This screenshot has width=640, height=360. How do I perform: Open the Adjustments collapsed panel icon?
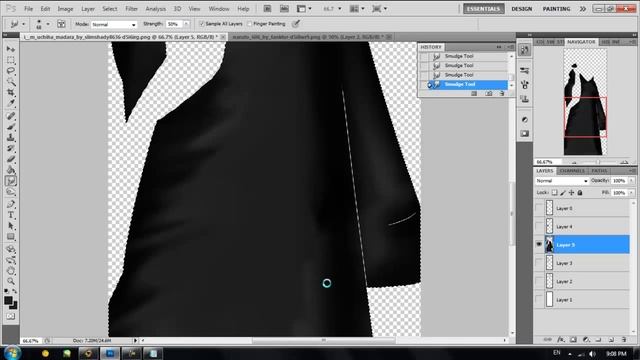(525, 120)
